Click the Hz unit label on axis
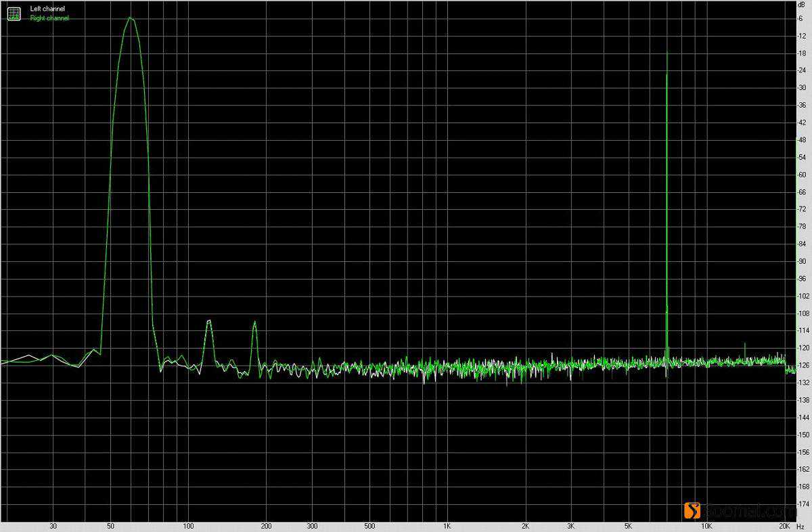 802,526
